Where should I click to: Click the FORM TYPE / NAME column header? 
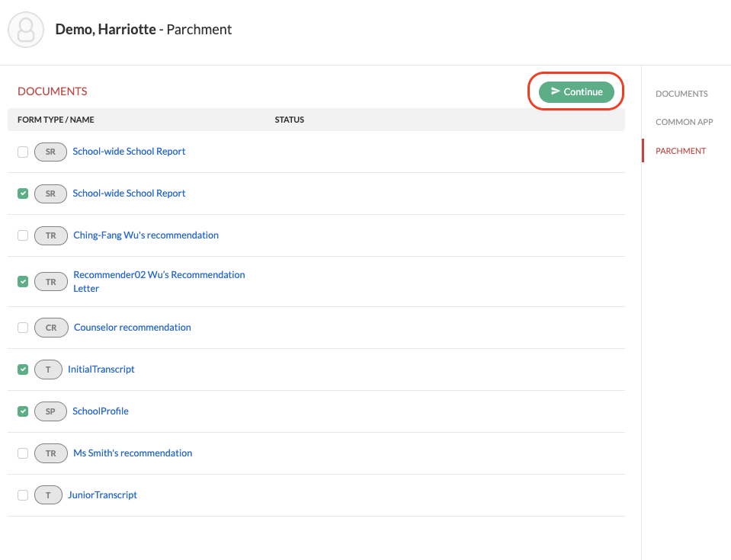point(56,120)
